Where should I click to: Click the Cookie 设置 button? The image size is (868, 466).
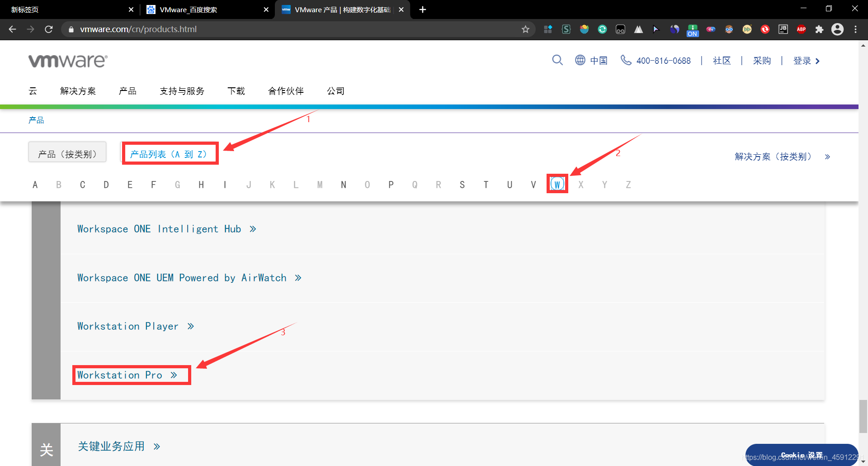point(802,455)
